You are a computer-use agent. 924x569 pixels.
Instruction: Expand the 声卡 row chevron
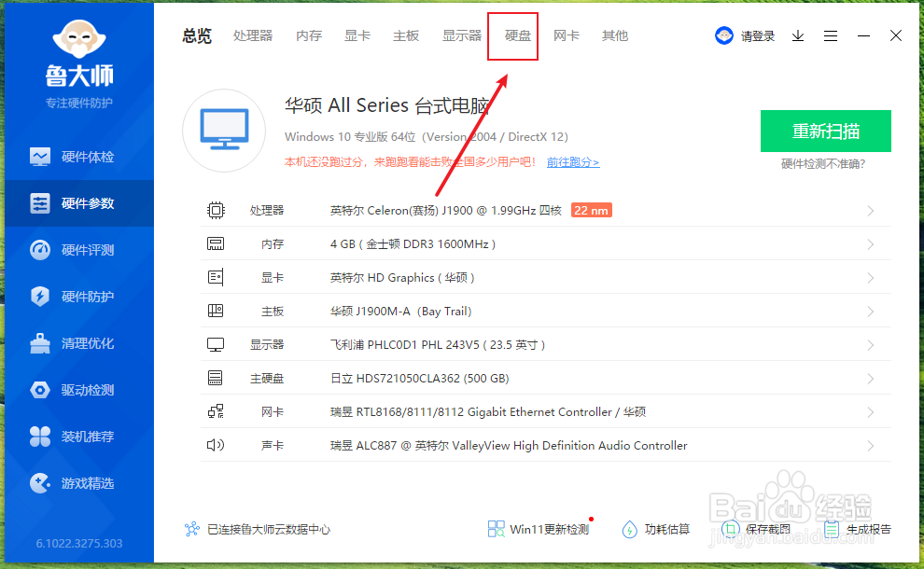[x=871, y=446]
